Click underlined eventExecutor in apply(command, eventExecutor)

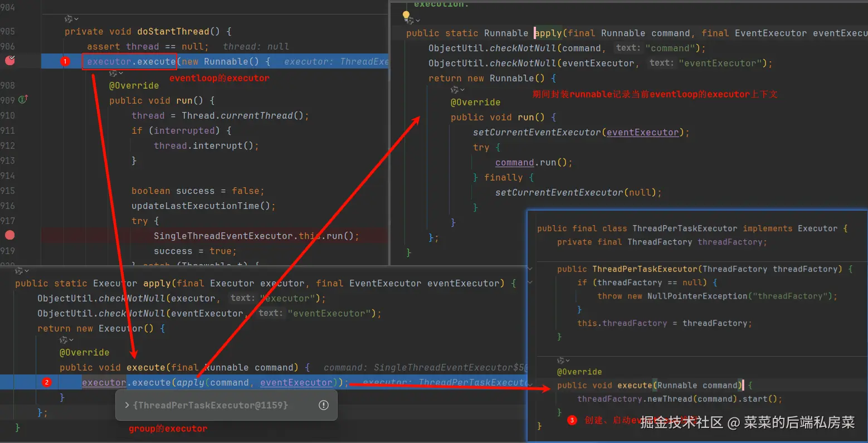pyautogui.click(x=296, y=382)
